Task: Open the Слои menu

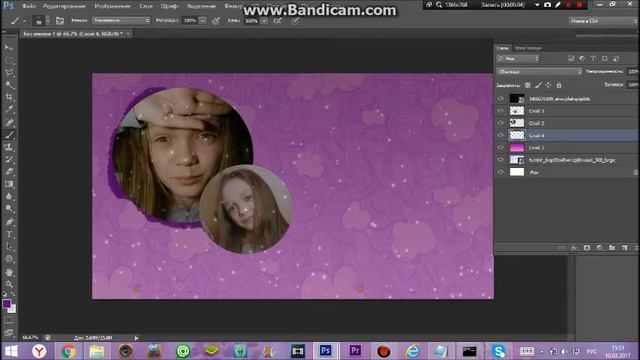Action: pyautogui.click(x=146, y=6)
